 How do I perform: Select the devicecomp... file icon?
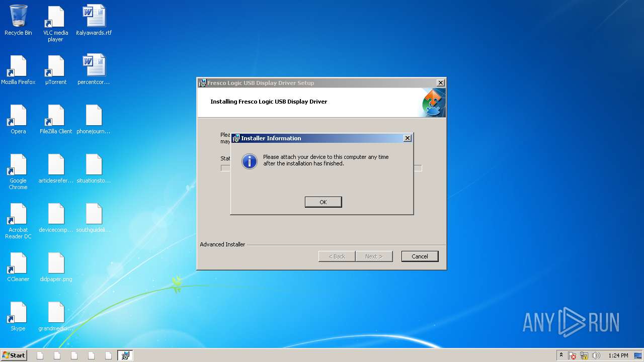(55, 218)
